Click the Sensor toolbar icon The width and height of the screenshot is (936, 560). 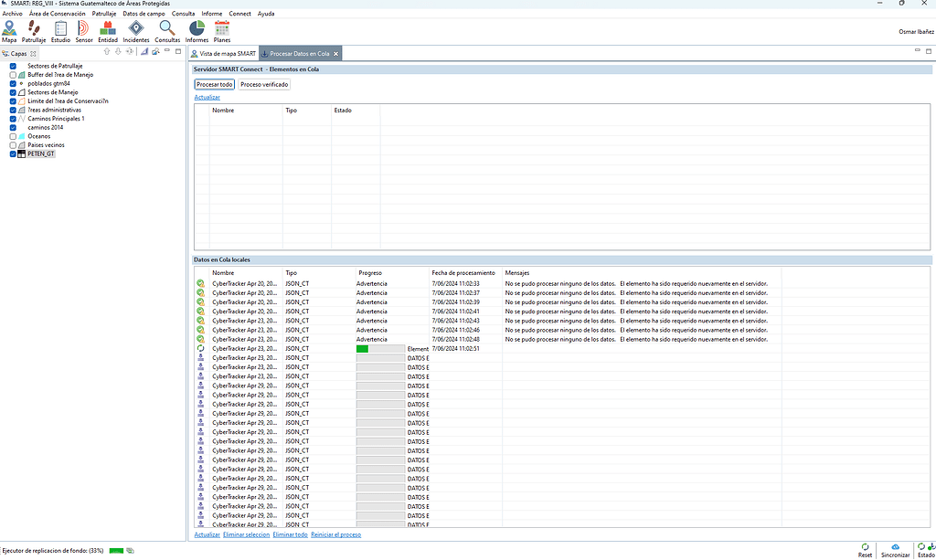click(x=84, y=28)
